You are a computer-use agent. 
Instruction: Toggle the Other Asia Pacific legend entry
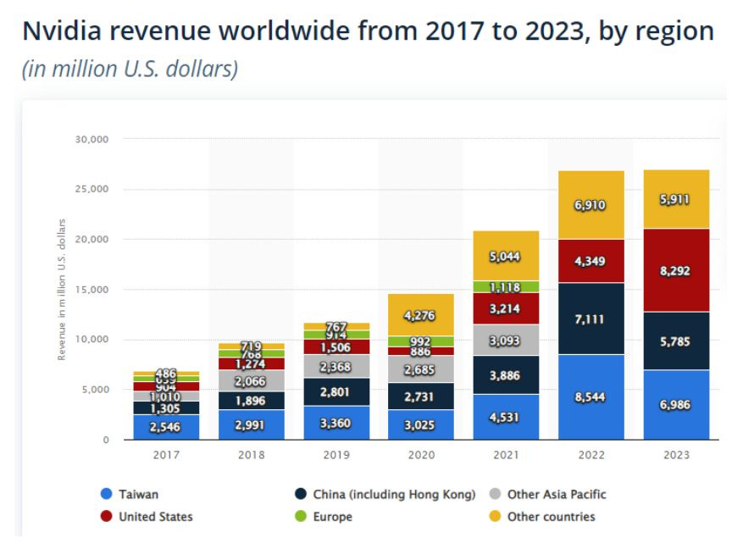pos(547,494)
